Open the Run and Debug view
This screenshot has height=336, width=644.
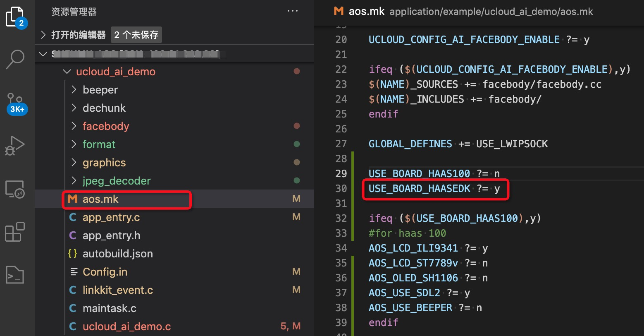[x=15, y=146]
